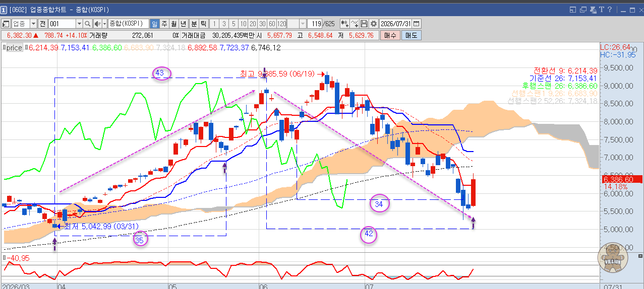Click the small square on the -40.95 indicator panel
This screenshot has height=289, width=644.
tap(4, 258)
